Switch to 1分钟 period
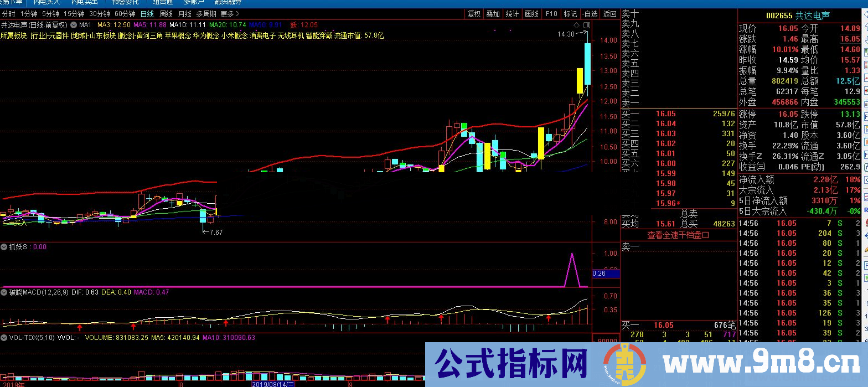Screen dimensions: 868x387 pos(29,14)
